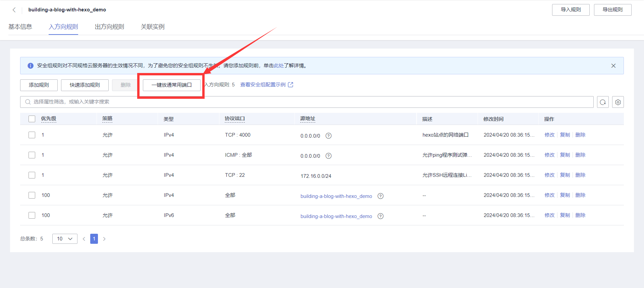Image resolution: width=644 pixels, height=288 pixels.
Task: Open table settings with the gear icon
Action: point(618,102)
